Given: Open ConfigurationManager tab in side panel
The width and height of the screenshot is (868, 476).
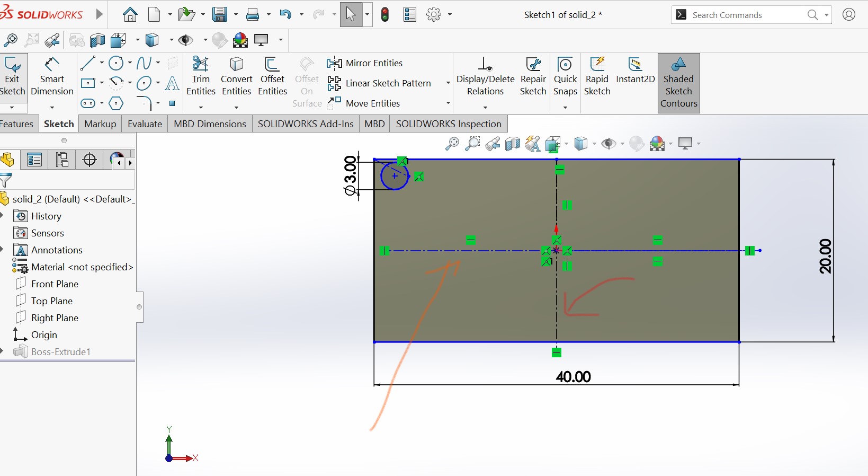Looking at the screenshot, I should (62, 159).
